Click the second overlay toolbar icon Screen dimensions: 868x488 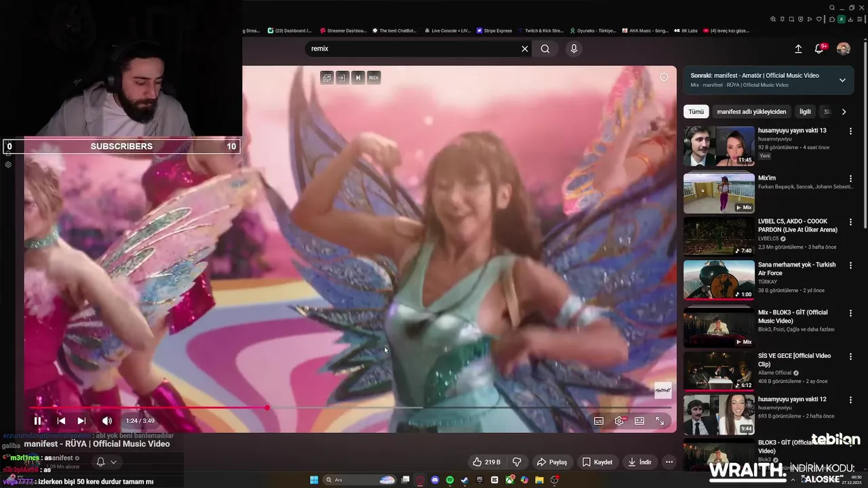coord(342,78)
